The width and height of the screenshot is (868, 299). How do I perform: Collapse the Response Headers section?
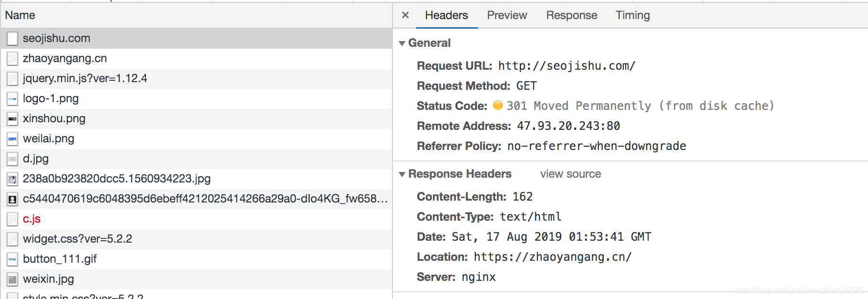coord(402,174)
